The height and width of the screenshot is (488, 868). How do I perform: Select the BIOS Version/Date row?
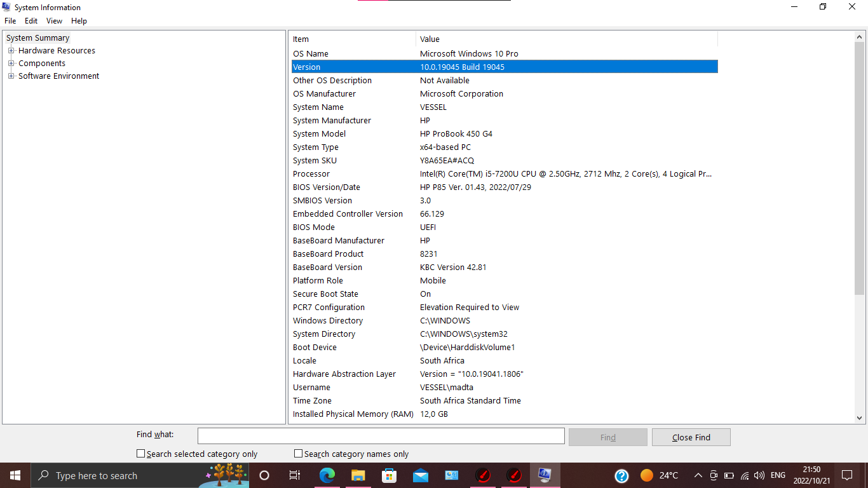point(505,187)
